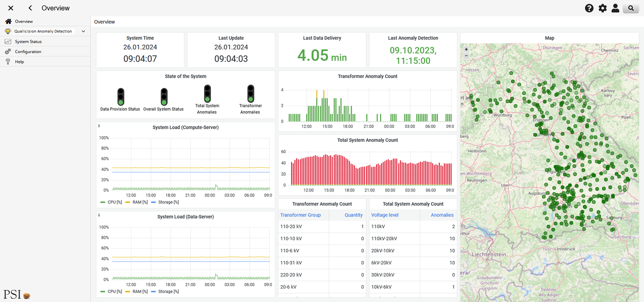
Task: Click the Quantity column header
Action: point(353,215)
